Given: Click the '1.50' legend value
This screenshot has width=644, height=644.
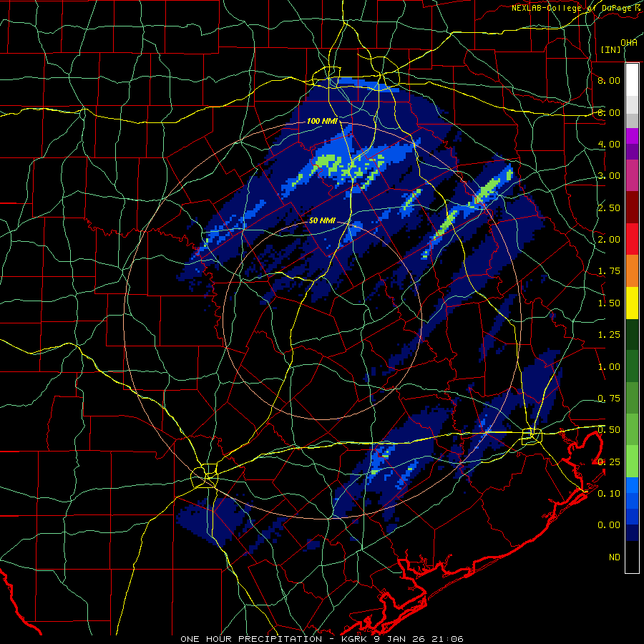Looking at the screenshot, I should coord(609,303).
